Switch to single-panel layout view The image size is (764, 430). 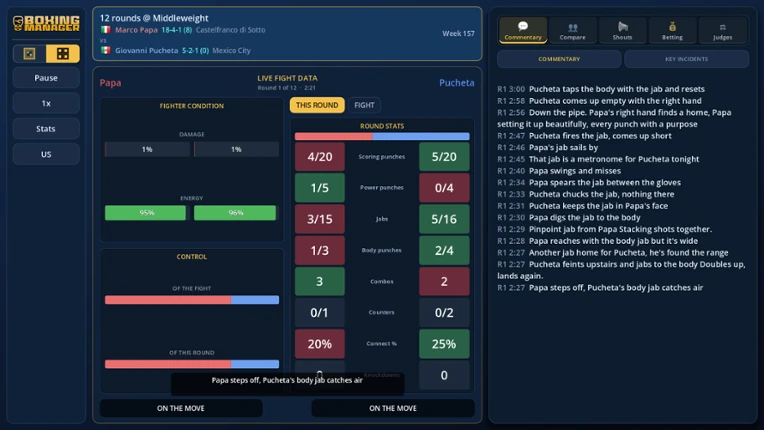pyautogui.click(x=29, y=54)
